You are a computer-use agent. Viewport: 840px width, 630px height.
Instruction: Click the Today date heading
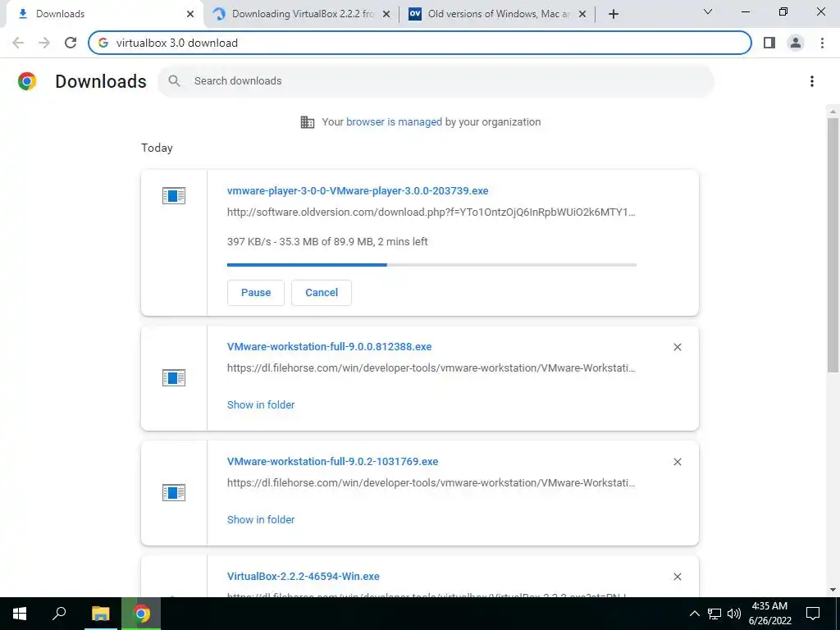[157, 148]
